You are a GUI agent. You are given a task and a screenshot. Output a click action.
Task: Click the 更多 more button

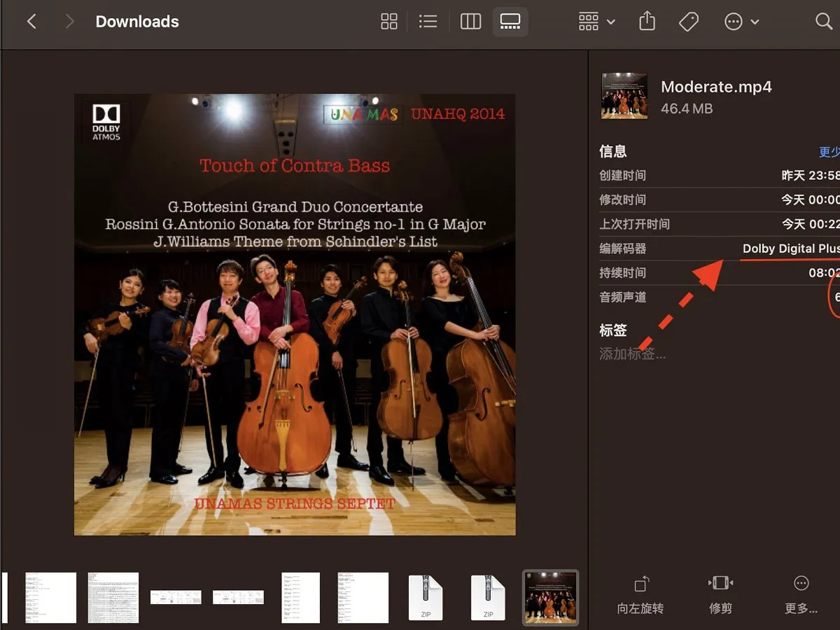tap(801, 594)
